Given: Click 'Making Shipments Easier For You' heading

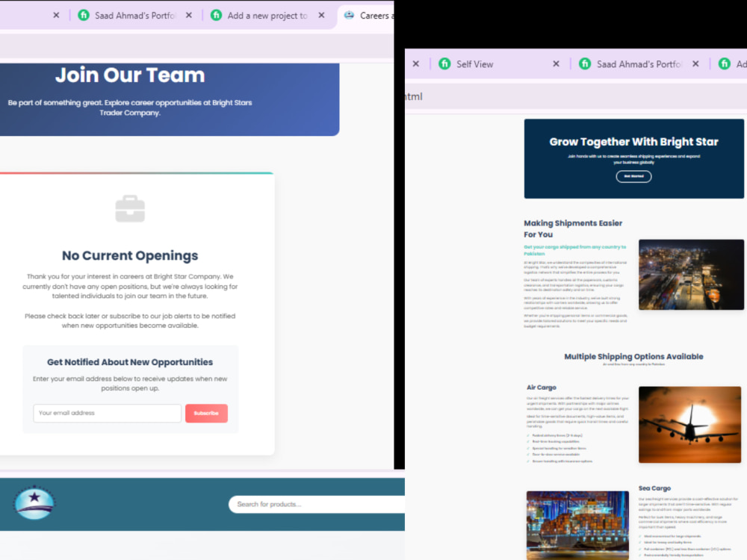Looking at the screenshot, I should (573, 229).
